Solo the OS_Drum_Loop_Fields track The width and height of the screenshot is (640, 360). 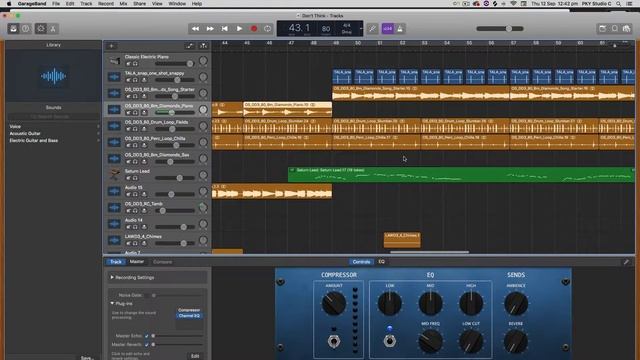pyautogui.click(x=136, y=129)
